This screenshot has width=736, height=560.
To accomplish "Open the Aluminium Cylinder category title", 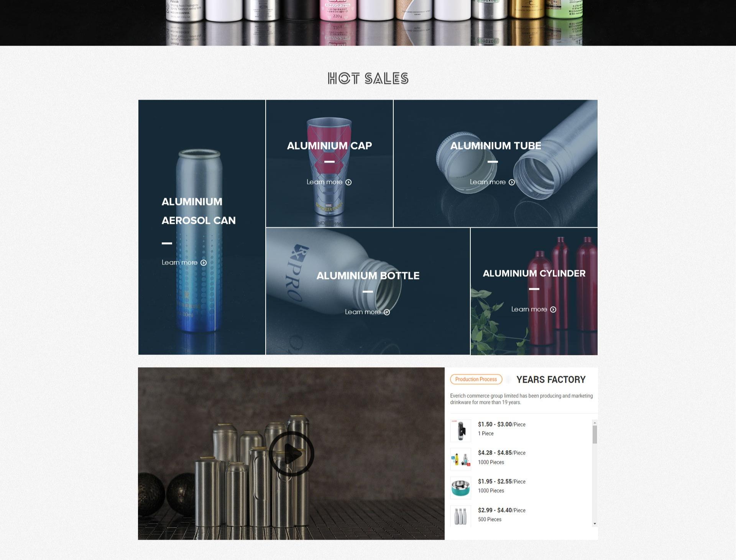I will (x=534, y=273).
